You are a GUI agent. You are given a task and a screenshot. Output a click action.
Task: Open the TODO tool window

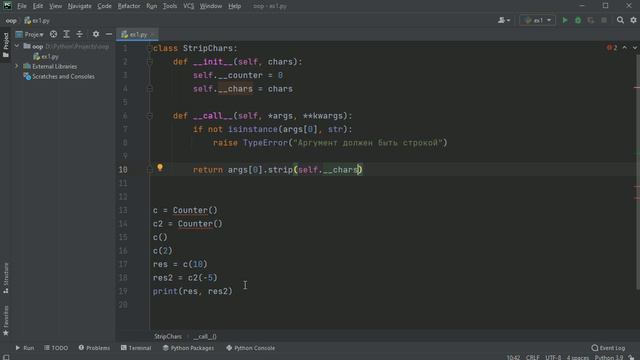click(x=56, y=348)
